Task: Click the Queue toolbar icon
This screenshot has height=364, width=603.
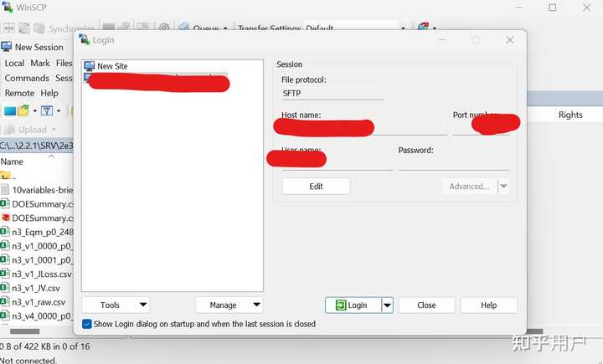Action: pos(183,28)
